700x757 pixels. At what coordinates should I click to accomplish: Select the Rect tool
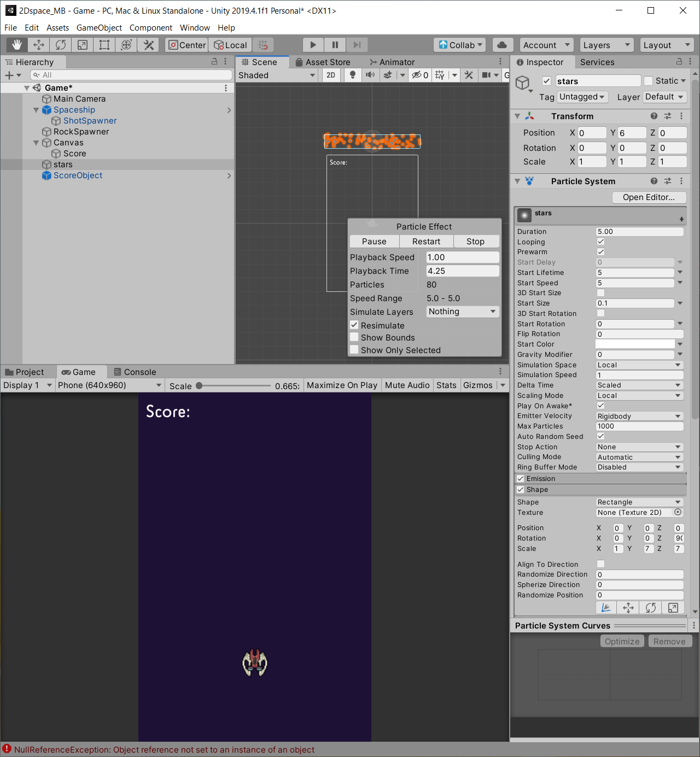[x=104, y=45]
